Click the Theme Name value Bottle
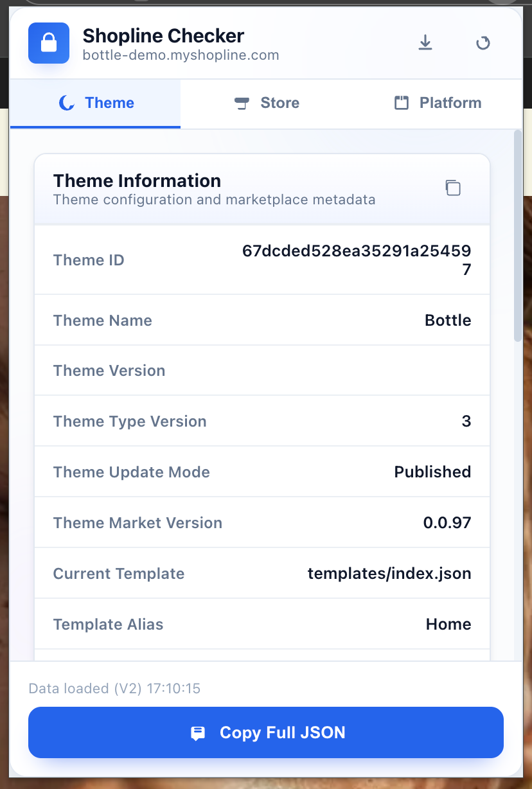532x789 pixels. (448, 320)
